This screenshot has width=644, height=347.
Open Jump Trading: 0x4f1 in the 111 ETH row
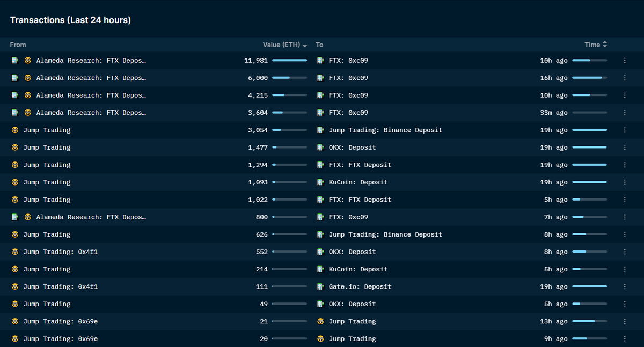pyautogui.click(x=61, y=286)
